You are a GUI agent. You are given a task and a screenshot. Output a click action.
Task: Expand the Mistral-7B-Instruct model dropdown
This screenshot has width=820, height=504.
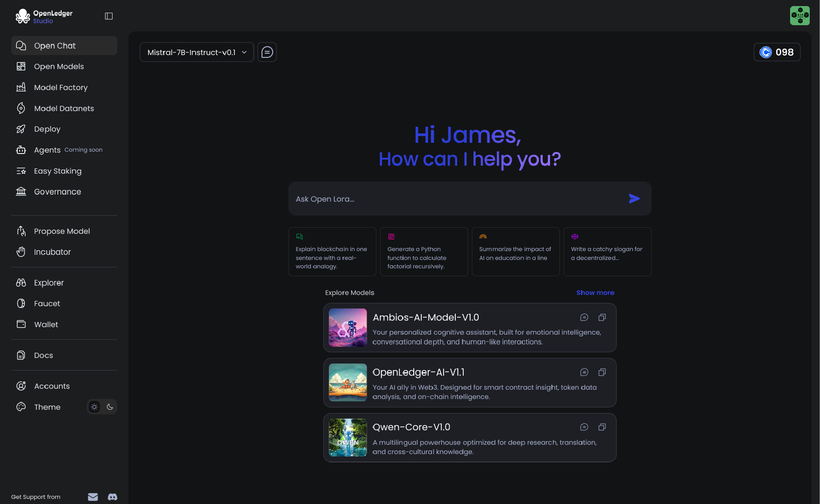[197, 52]
